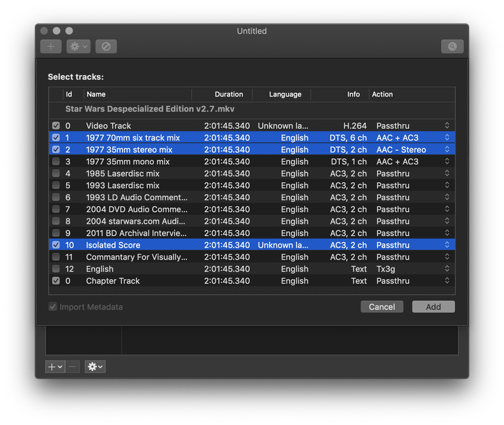The image size is (504, 425).
Task: Click the Duration column header
Action: tap(222, 94)
